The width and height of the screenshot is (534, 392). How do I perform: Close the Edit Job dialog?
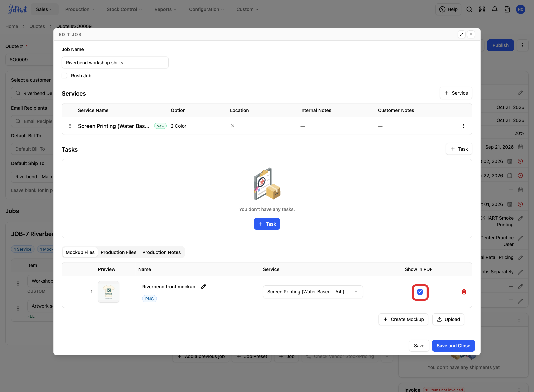tap(471, 34)
